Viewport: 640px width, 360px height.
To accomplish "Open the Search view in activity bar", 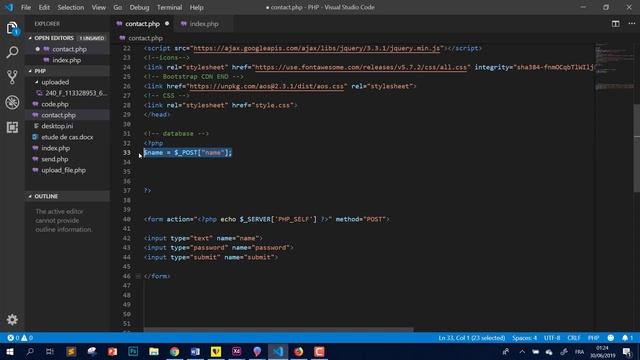I will click(x=12, y=52).
